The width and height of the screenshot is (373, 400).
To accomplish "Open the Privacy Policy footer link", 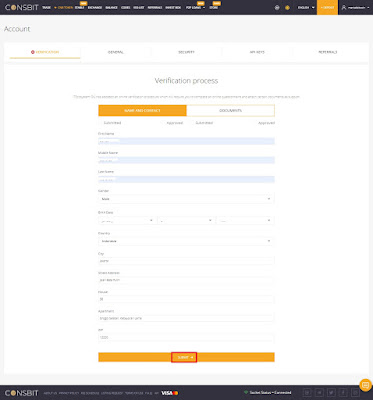I will pyautogui.click(x=69, y=393).
